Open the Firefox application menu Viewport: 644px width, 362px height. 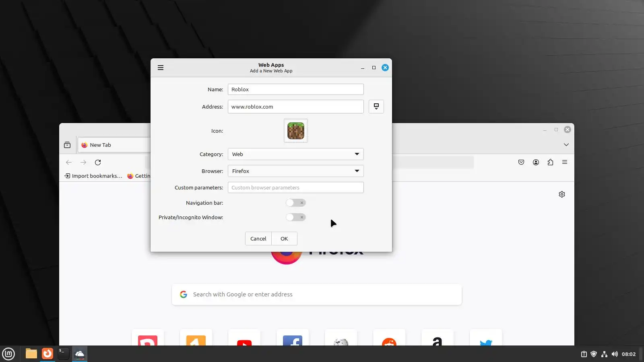[x=565, y=162]
